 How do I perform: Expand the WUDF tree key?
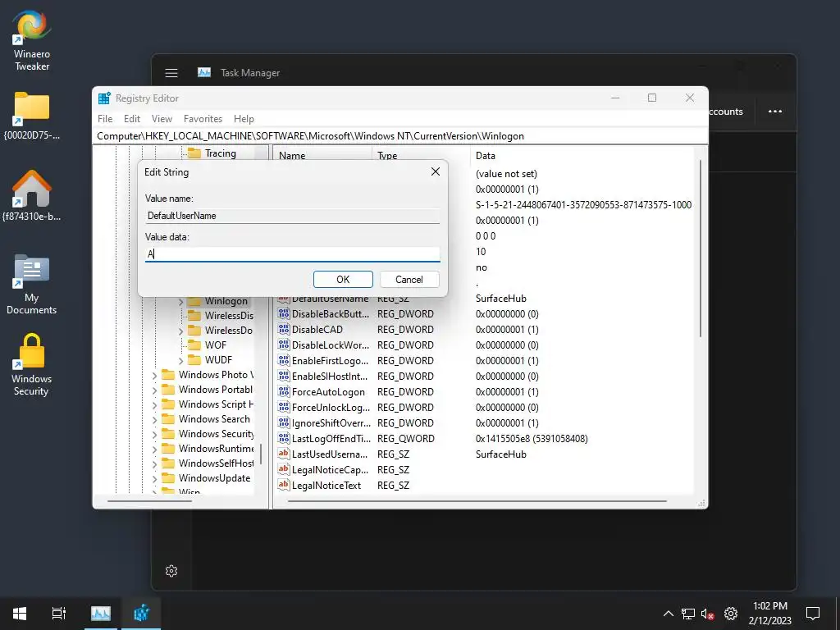pyautogui.click(x=181, y=361)
